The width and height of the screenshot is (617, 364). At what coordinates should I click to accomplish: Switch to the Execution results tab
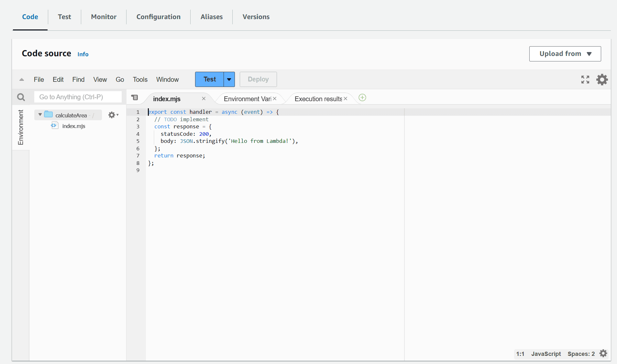(x=318, y=99)
